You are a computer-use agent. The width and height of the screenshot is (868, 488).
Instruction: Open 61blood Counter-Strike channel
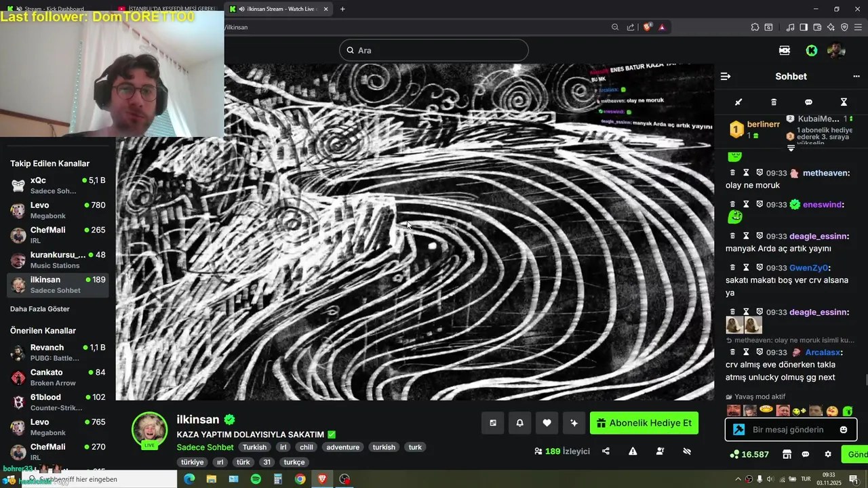click(58, 402)
